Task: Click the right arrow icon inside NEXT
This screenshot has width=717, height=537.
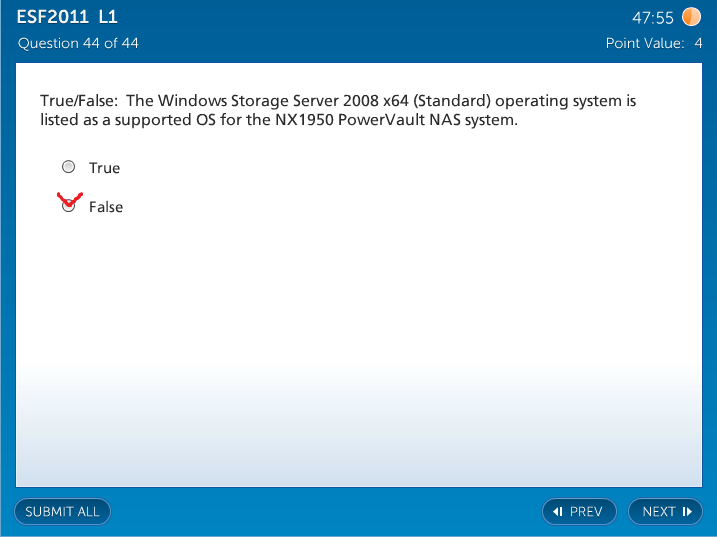Action: point(687,512)
